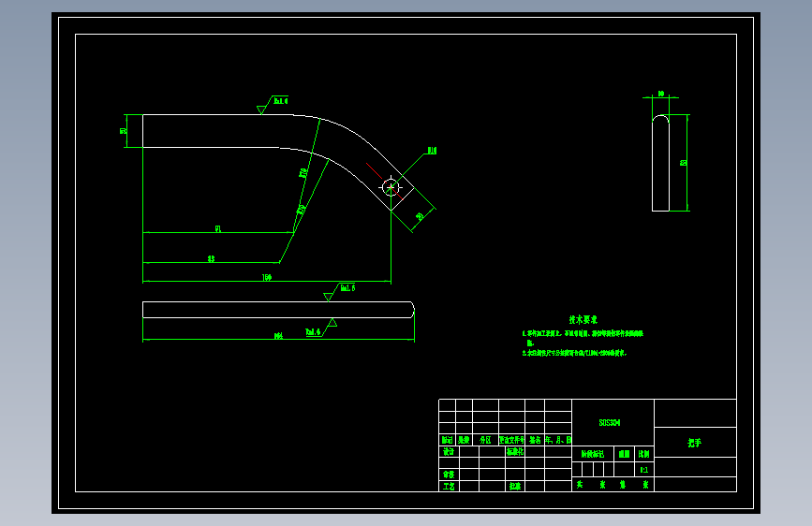Select the "91" horizontal dimension text
812x526 pixels.
[218, 228]
